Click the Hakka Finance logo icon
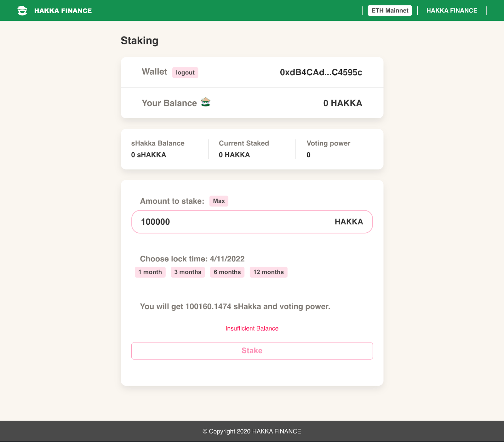 click(x=22, y=10)
